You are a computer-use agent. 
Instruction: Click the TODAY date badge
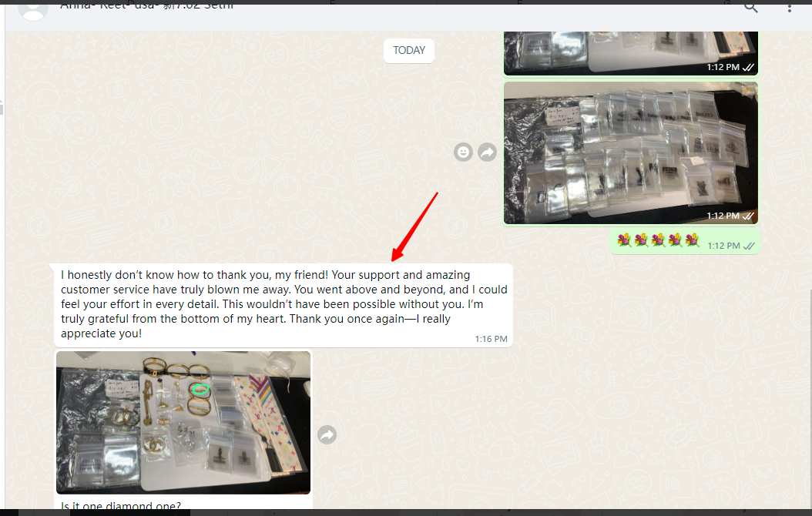pos(409,50)
